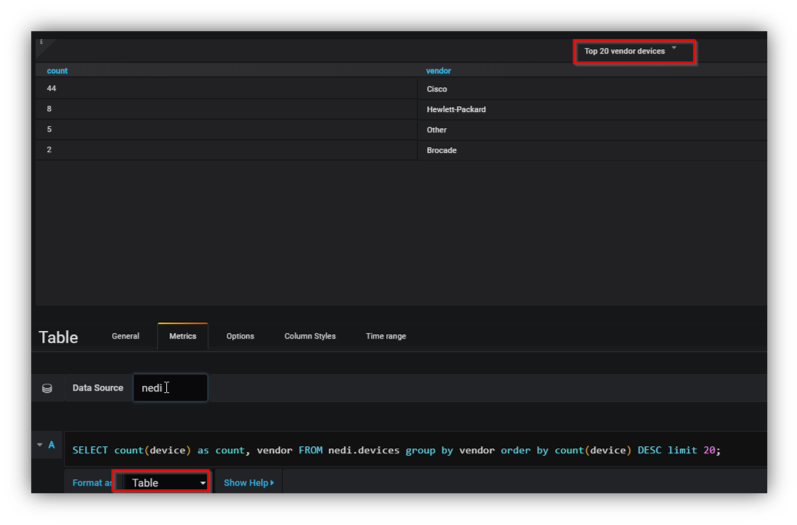This screenshot has width=797, height=525.
Task: Click the database icon beside Data Source
Action: pyautogui.click(x=47, y=388)
